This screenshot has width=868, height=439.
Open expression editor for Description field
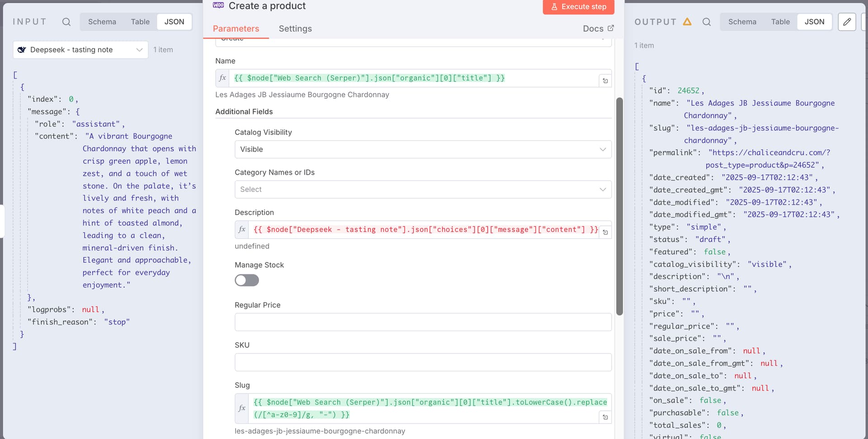click(x=605, y=232)
